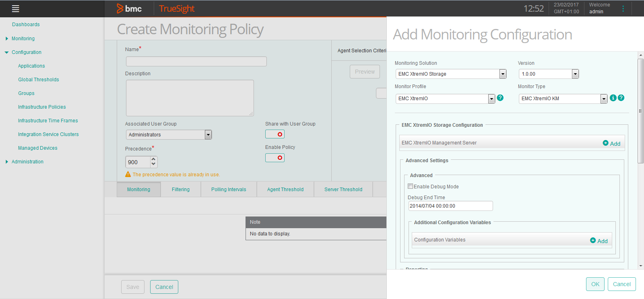Screen dimensions: 644x299
Task: Toggle the Enable Policy switch
Action: [x=275, y=157]
